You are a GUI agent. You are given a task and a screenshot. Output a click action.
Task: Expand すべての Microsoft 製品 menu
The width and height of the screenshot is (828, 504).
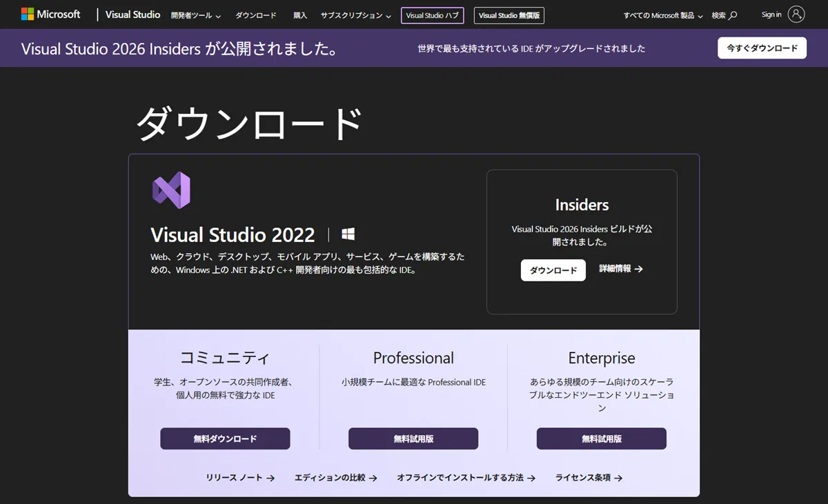tap(662, 15)
